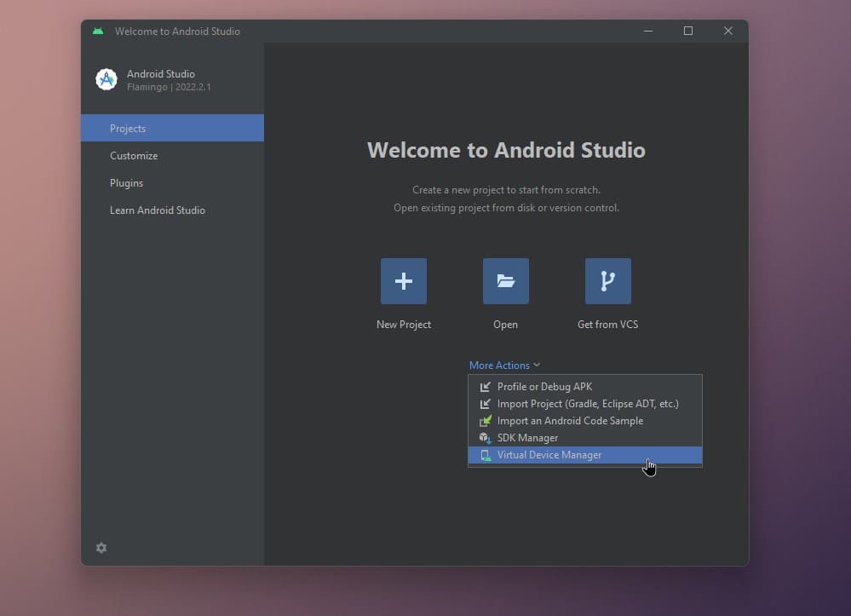Click the Open folder icon
The width and height of the screenshot is (851, 616).
click(x=506, y=281)
